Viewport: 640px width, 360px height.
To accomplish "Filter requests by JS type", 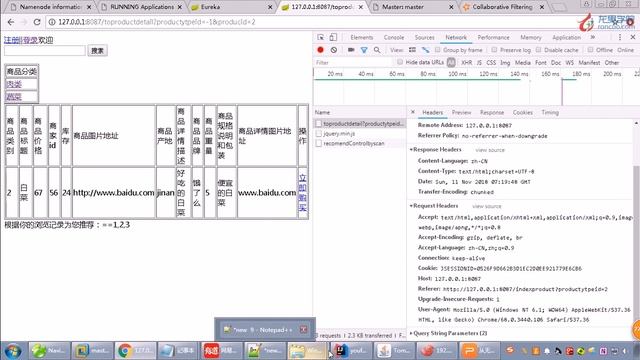I will (479, 62).
